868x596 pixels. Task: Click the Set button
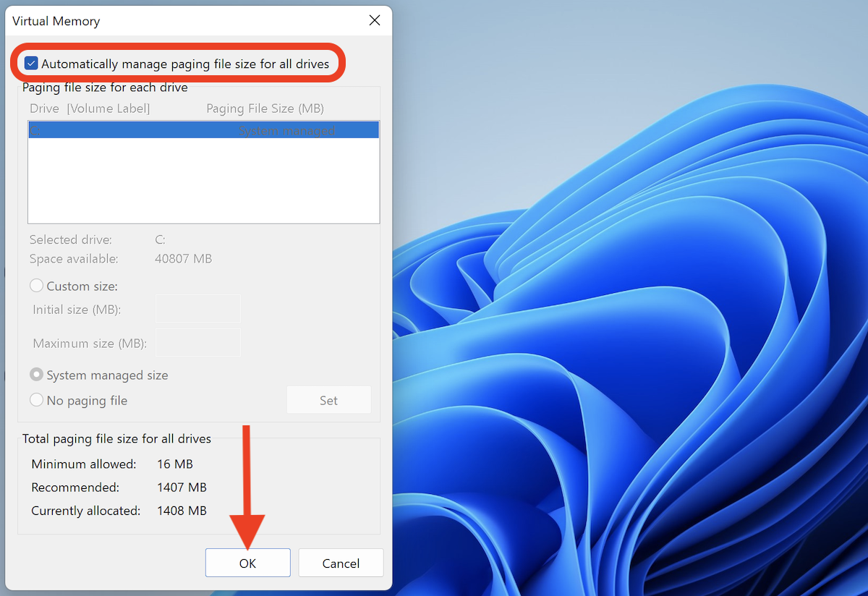pyautogui.click(x=328, y=400)
